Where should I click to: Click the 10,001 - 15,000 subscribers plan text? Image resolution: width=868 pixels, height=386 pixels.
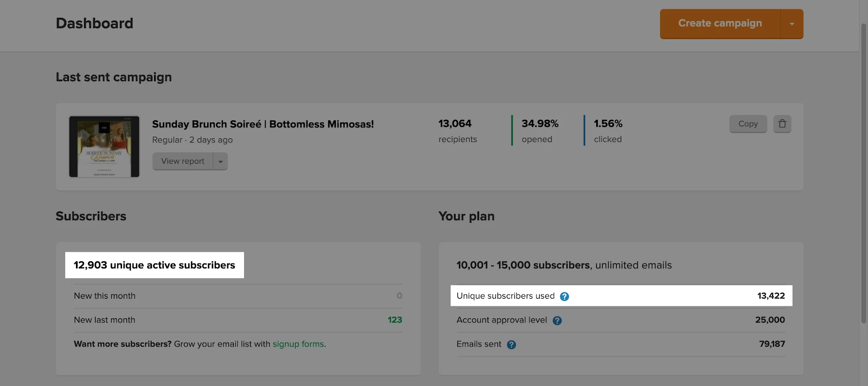[523, 265]
